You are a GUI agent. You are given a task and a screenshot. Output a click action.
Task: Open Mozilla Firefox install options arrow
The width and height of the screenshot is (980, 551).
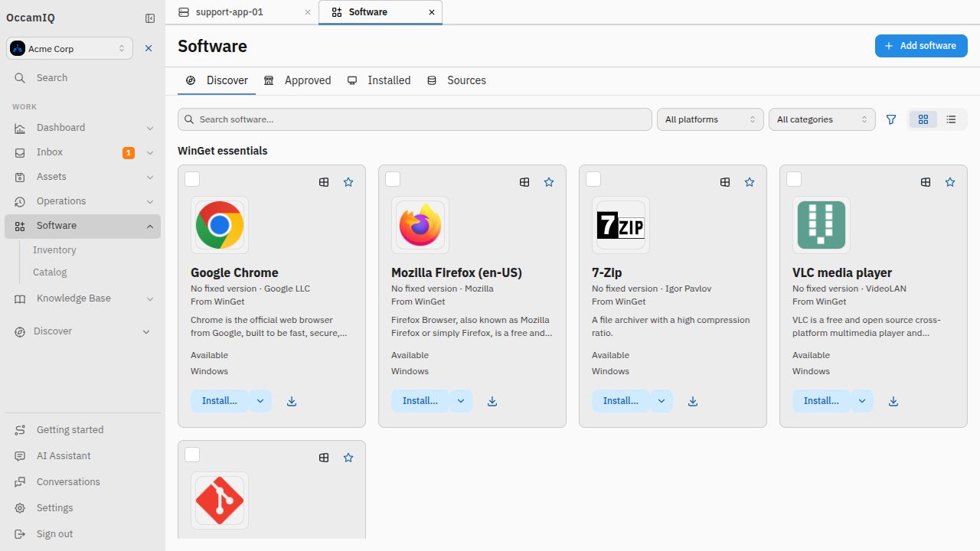tap(461, 401)
